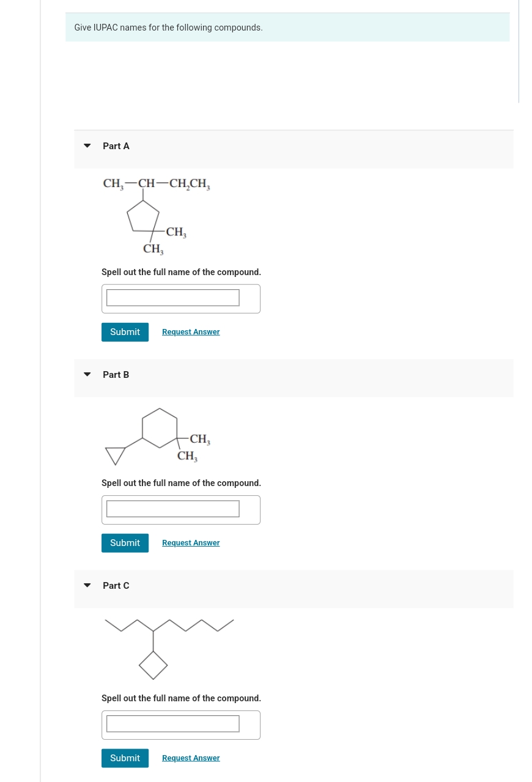Click the Part A header label
Image resolution: width=532 pixels, height=782 pixels.
pos(116,146)
